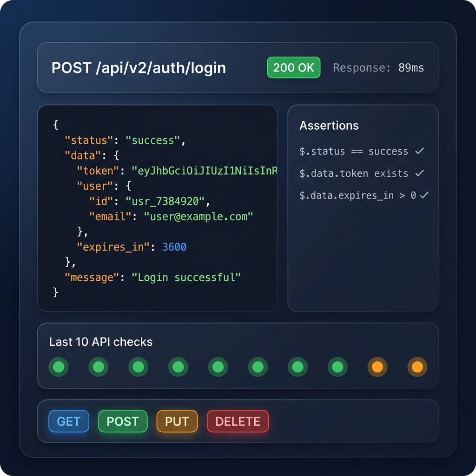The image size is (476, 476).
Task: Click the POST method button
Action: (x=123, y=422)
